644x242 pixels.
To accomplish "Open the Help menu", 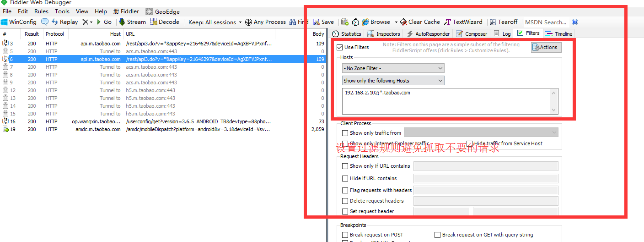I will pos(101,11).
